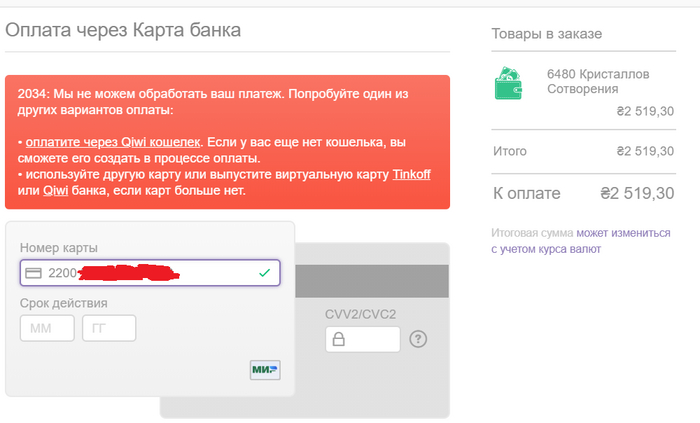This screenshot has width=700, height=423.
Task: Click the green checkmark in card number field
Action: click(264, 273)
